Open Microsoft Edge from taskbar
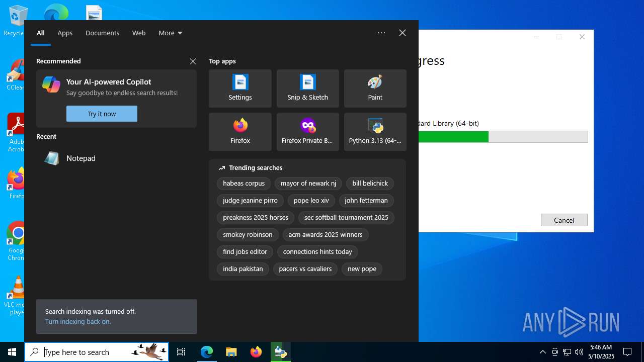Screen dimensions: 644x362 point(207,352)
